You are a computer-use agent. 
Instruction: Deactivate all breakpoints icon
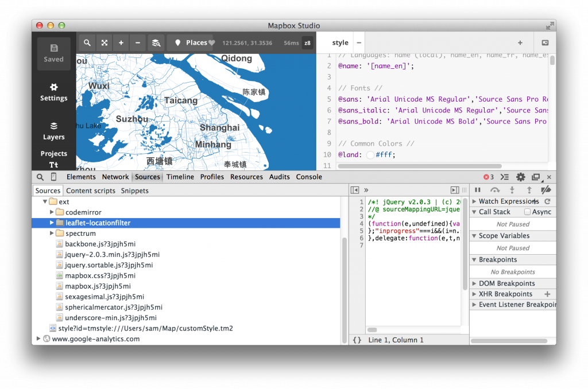click(546, 190)
